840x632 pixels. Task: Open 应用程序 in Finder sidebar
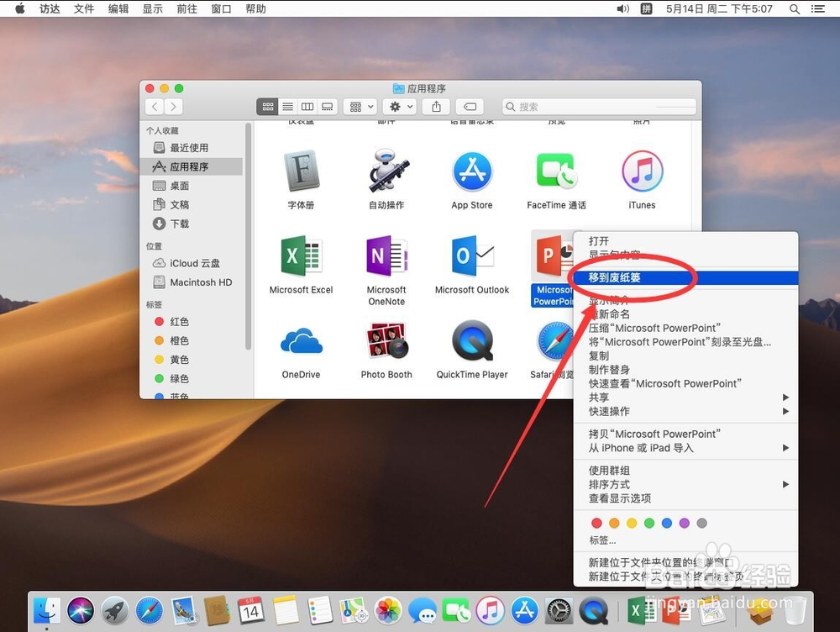pos(192,166)
